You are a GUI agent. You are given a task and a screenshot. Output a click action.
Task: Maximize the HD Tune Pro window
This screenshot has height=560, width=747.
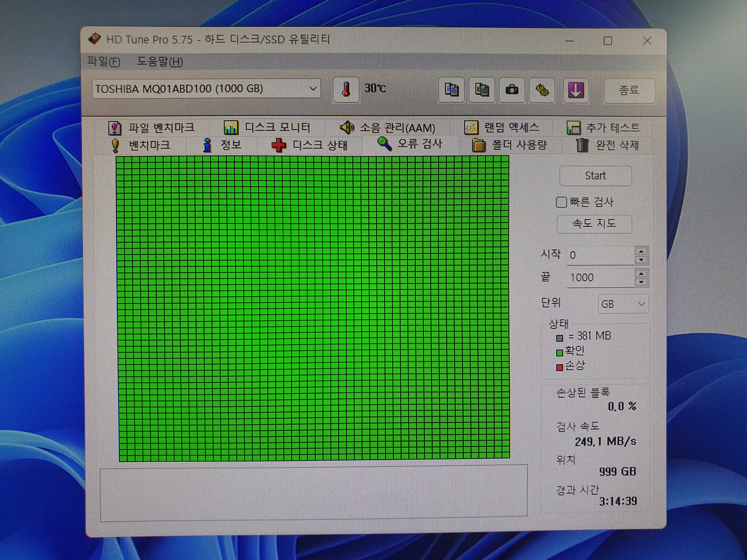(608, 41)
